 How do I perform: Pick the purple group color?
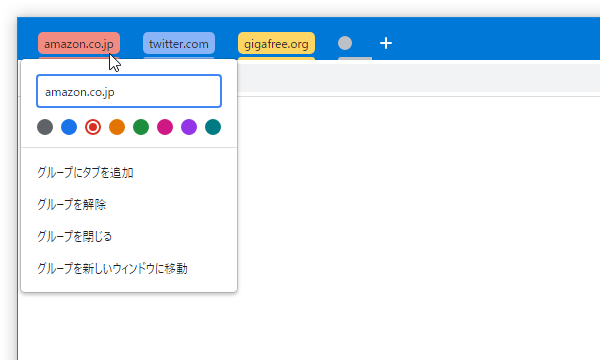click(189, 127)
